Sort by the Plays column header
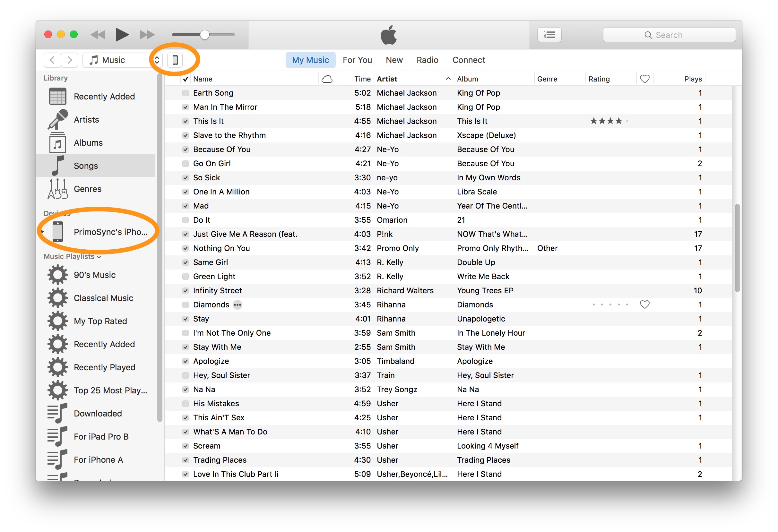 [679, 79]
